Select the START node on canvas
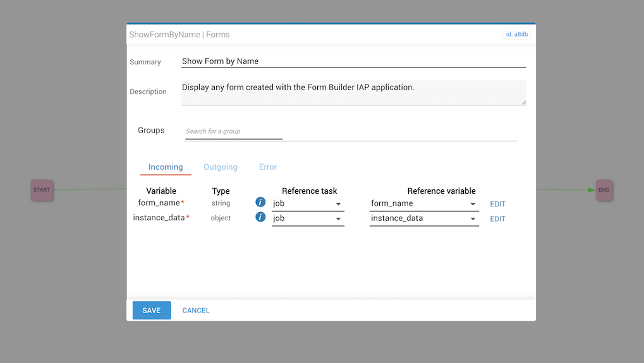644x363 pixels. (42, 190)
